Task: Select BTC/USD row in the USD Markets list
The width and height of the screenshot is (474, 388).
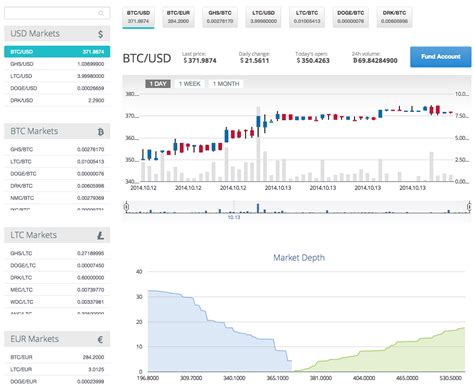Action: pos(57,52)
